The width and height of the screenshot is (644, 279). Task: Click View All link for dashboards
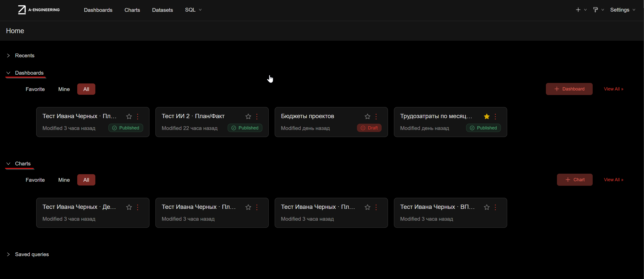(614, 89)
